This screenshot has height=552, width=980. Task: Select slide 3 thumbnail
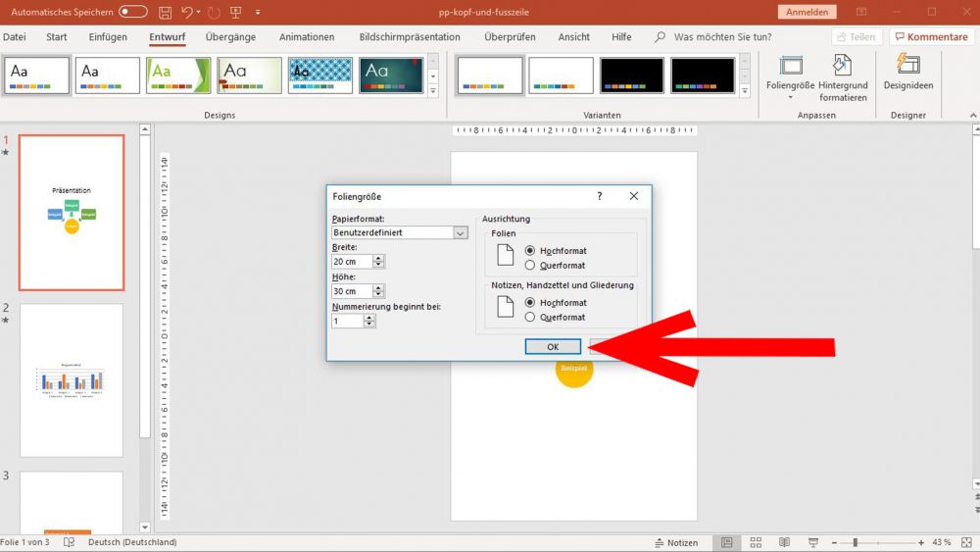click(72, 503)
